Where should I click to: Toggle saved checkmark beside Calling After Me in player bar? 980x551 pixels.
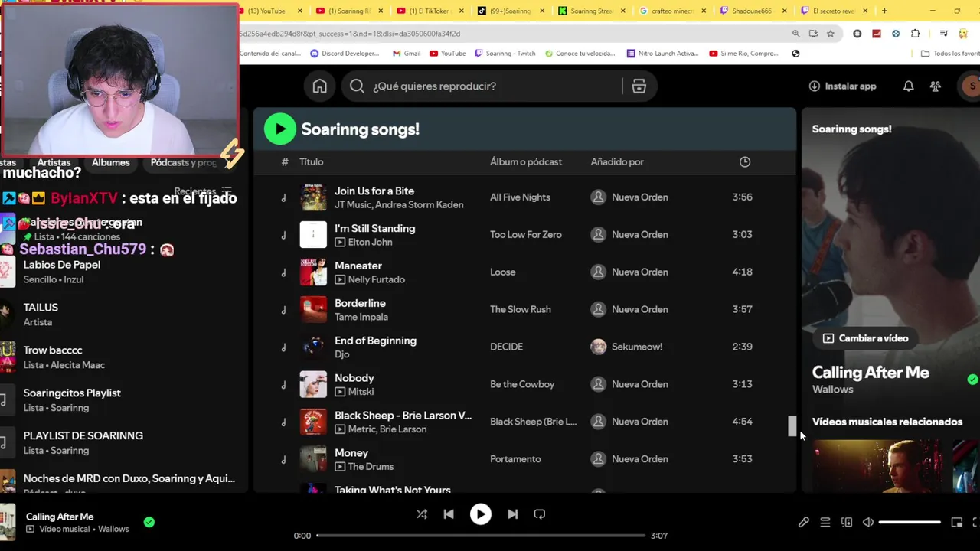149,522
